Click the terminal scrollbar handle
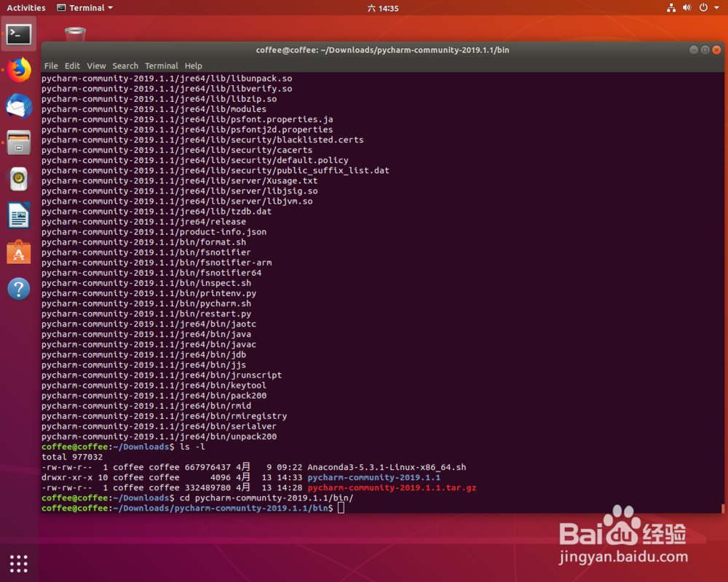 pos(723,509)
